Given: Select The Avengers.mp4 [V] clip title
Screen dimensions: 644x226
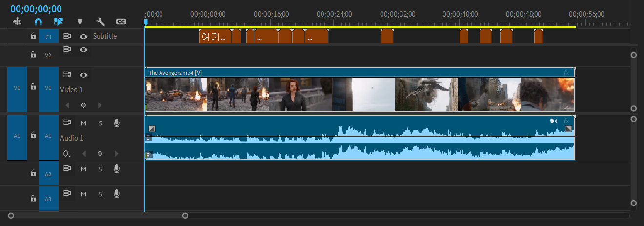Looking at the screenshot, I should (x=176, y=73).
